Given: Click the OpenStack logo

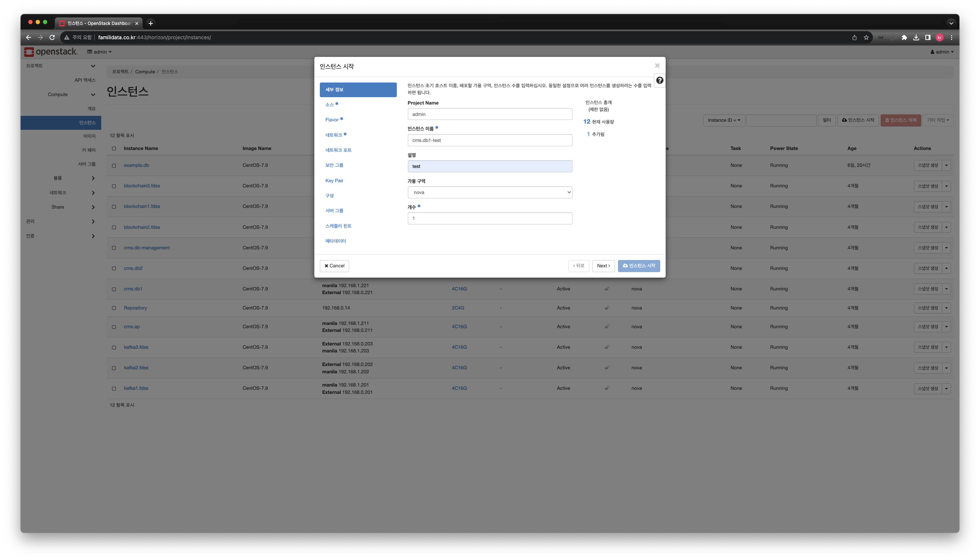Looking at the screenshot, I should 51,52.
